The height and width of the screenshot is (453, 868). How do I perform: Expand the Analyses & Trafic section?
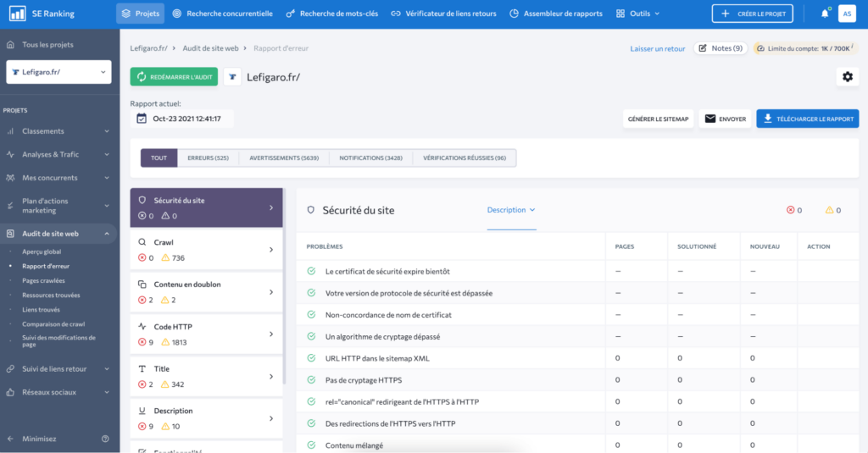point(107,154)
